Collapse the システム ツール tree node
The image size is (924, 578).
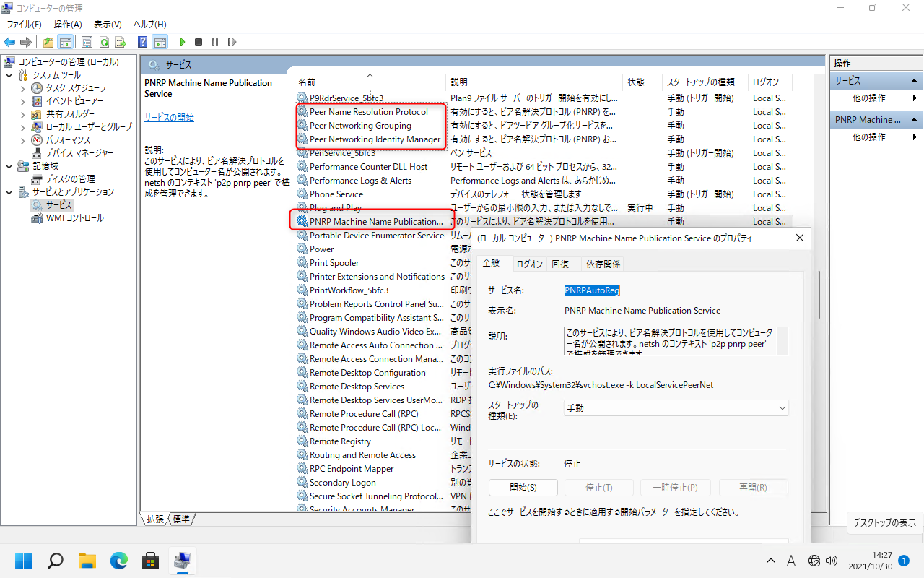point(9,74)
